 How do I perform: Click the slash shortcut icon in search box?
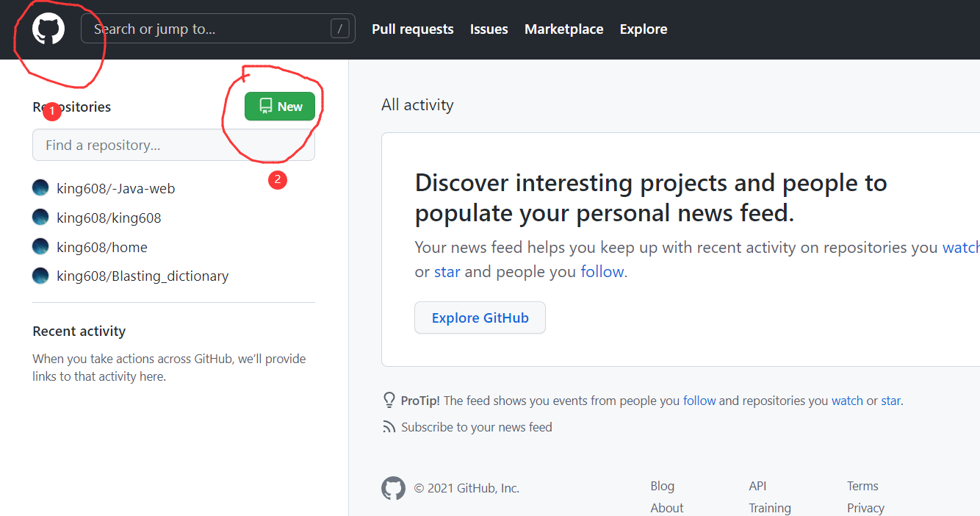coord(339,29)
